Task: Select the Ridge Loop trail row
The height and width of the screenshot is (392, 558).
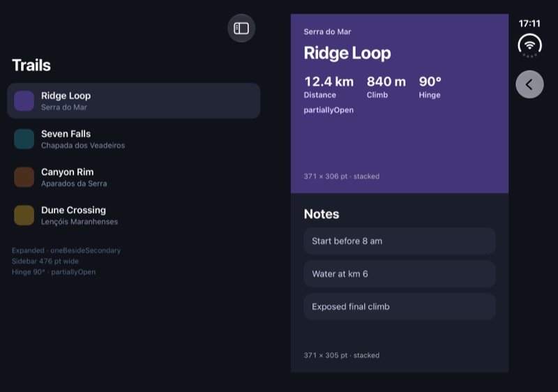Action: [x=134, y=101]
